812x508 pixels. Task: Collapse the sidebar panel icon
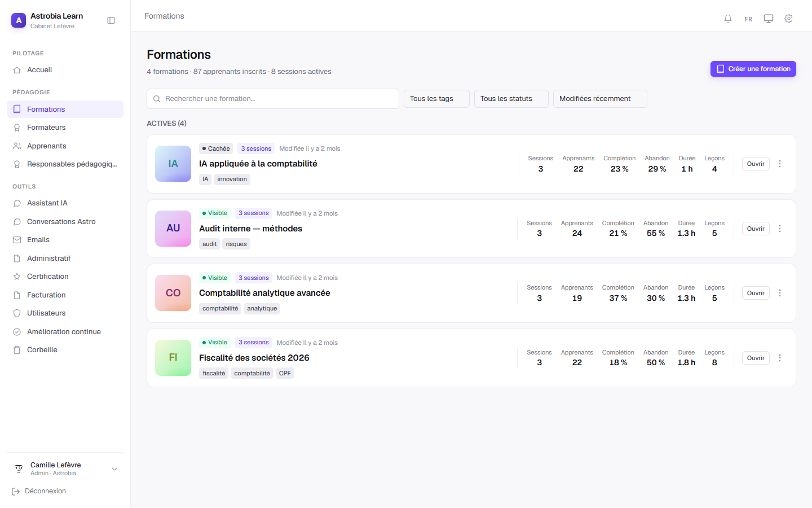(x=111, y=20)
